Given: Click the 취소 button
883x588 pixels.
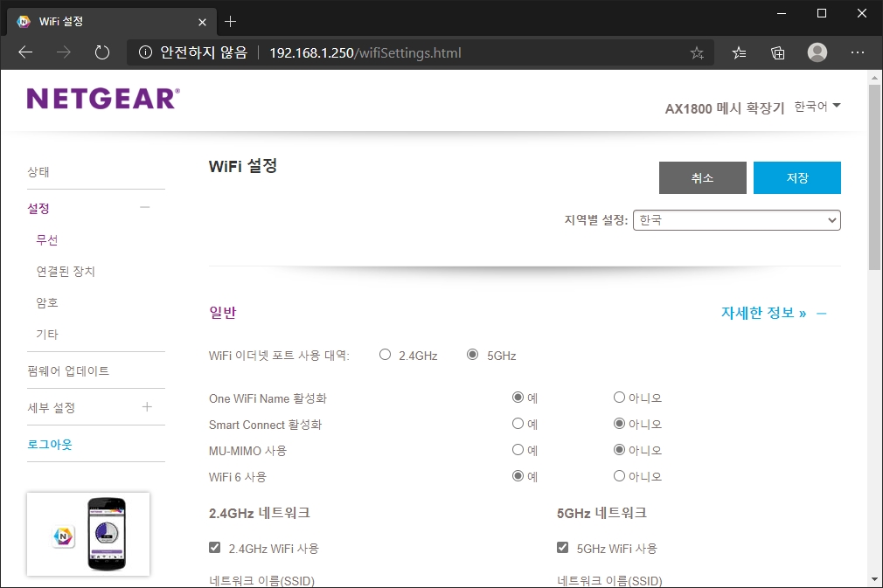Looking at the screenshot, I should click(x=703, y=178).
